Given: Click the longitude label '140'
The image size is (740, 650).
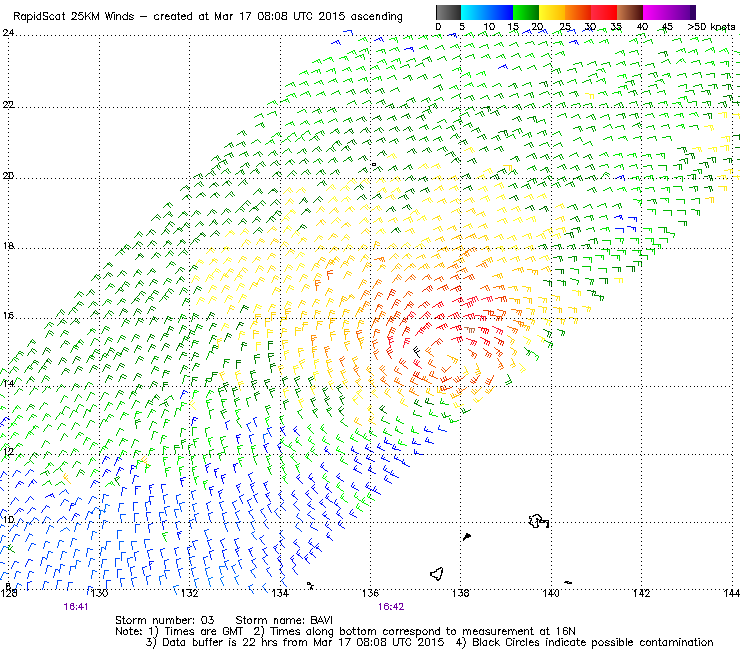Looking at the screenshot, I should (551, 593).
